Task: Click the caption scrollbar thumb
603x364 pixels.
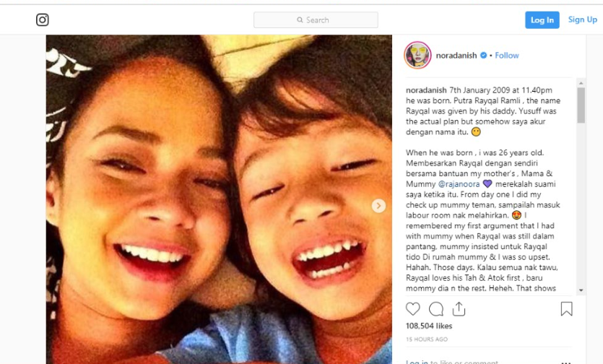Action: 581,105
